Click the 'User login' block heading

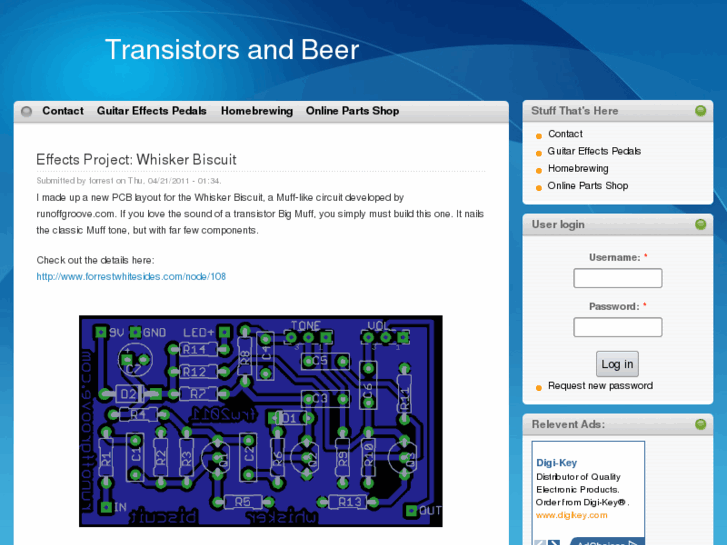558,224
